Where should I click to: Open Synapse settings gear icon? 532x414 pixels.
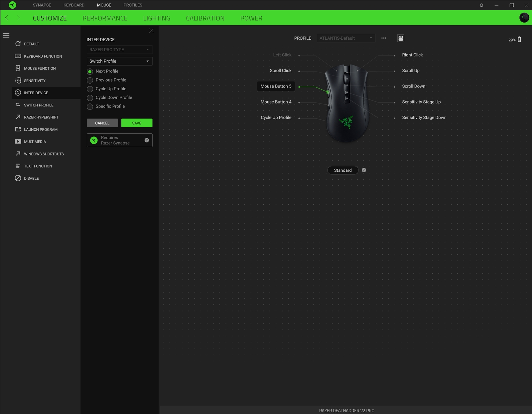[481, 5]
